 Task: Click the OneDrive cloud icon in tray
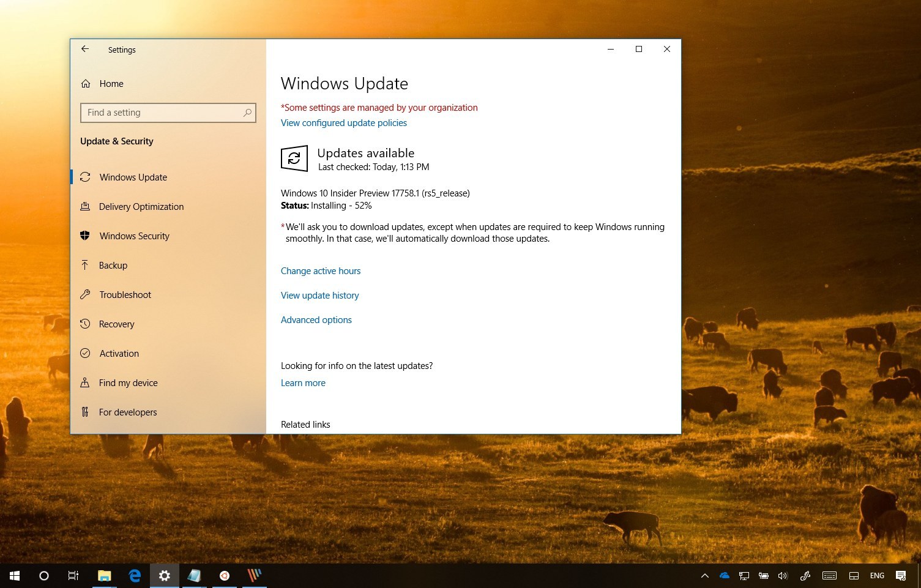tap(725, 575)
